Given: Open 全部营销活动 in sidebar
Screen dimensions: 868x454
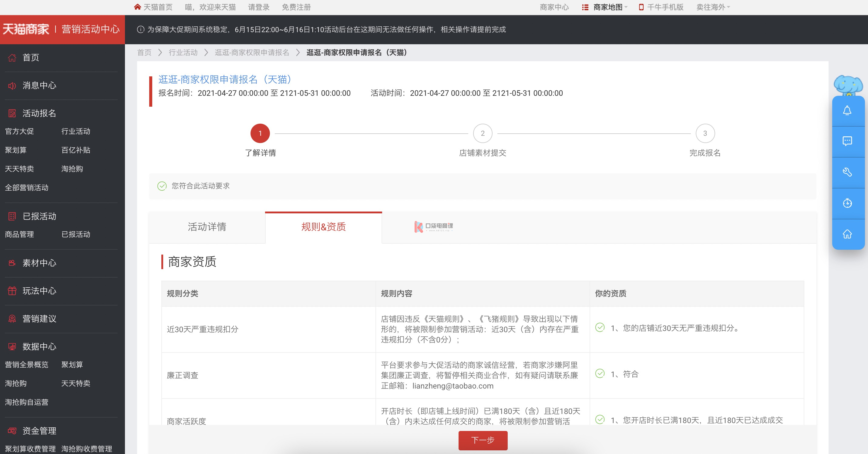Looking at the screenshot, I should (x=27, y=188).
